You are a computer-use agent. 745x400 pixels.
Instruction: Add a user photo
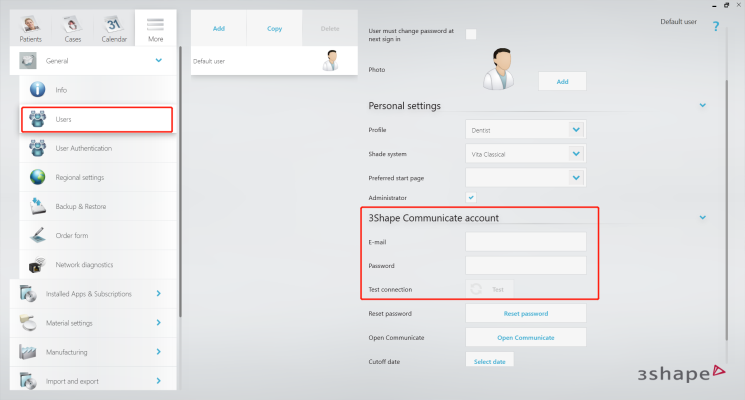click(562, 82)
